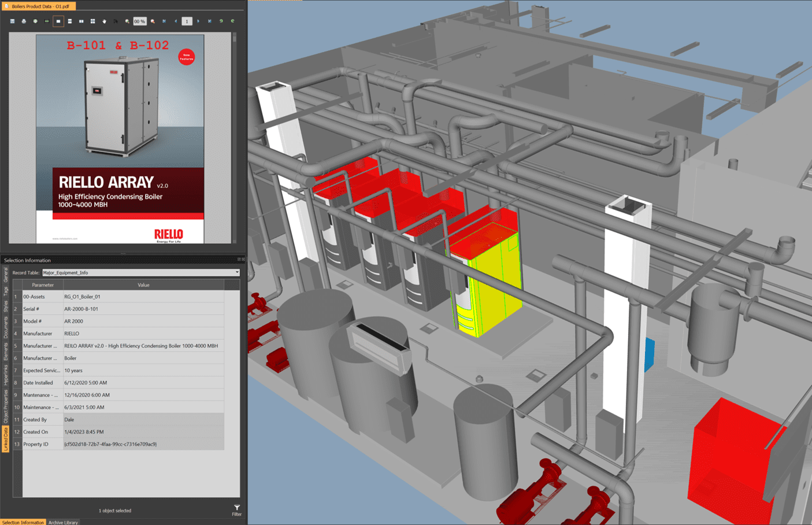Rotate PDF page counterclockwise

221,21
